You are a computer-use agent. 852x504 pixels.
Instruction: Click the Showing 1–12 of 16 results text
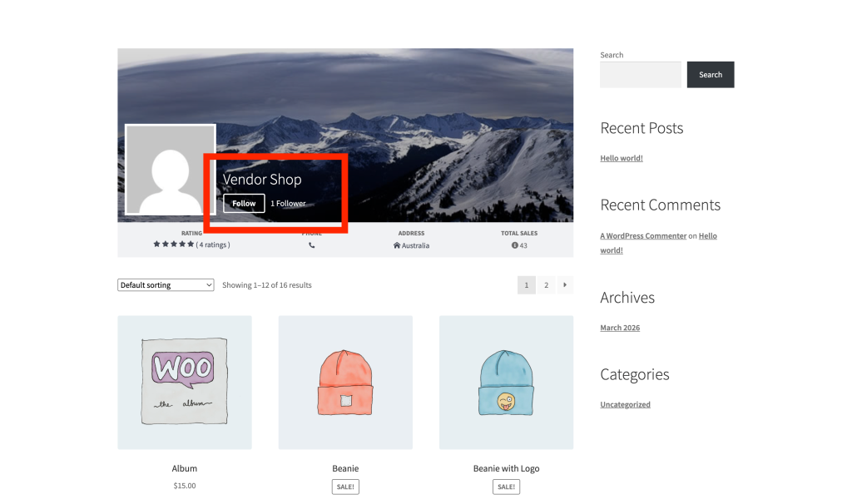tap(267, 285)
